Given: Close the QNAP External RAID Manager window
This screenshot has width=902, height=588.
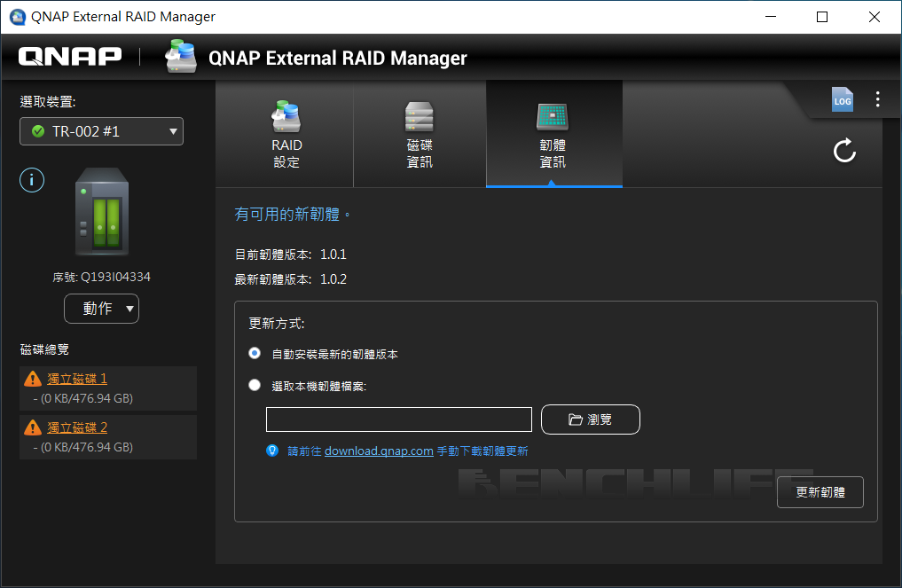Looking at the screenshot, I should (875, 17).
